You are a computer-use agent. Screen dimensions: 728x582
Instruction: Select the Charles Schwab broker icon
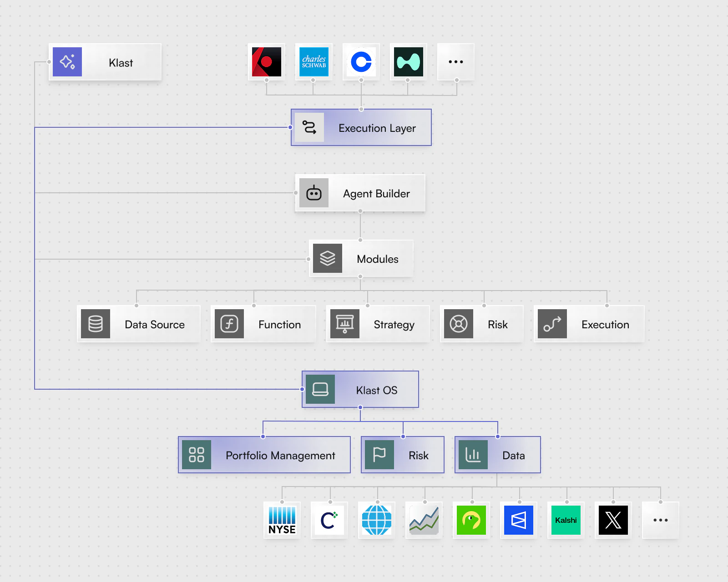[x=314, y=62]
